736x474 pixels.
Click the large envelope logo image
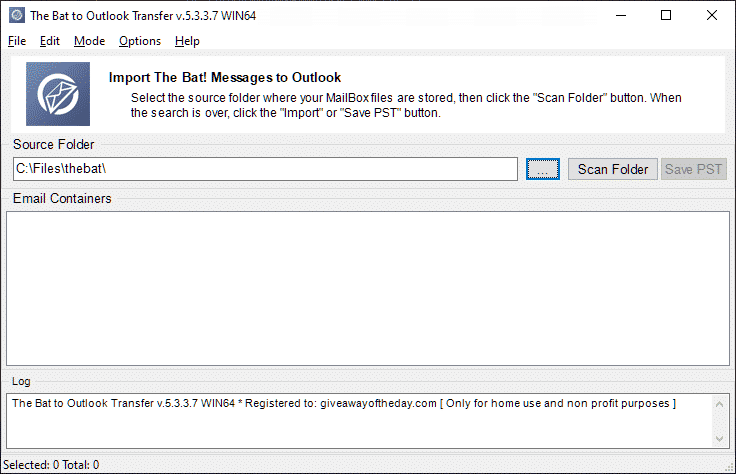pos(58,94)
